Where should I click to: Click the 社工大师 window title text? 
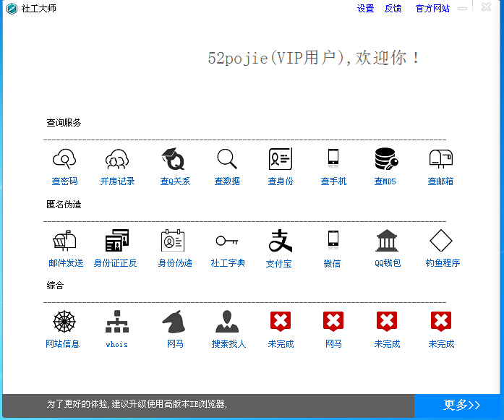pyautogui.click(x=38, y=9)
